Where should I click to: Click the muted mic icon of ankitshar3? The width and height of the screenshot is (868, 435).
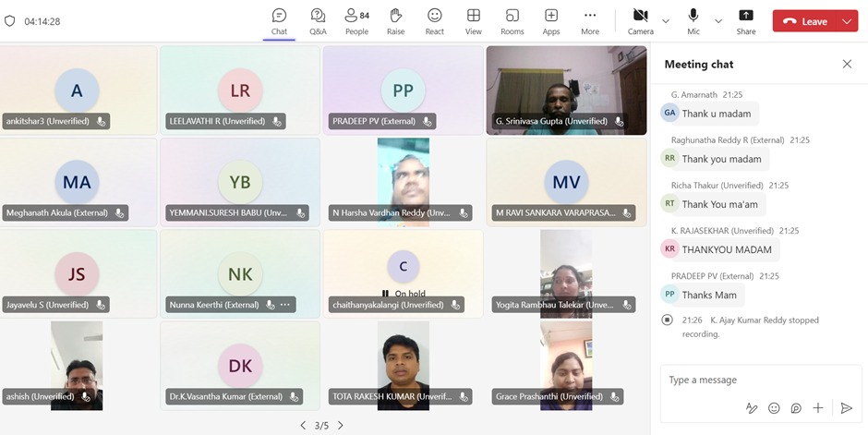pos(101,121)
